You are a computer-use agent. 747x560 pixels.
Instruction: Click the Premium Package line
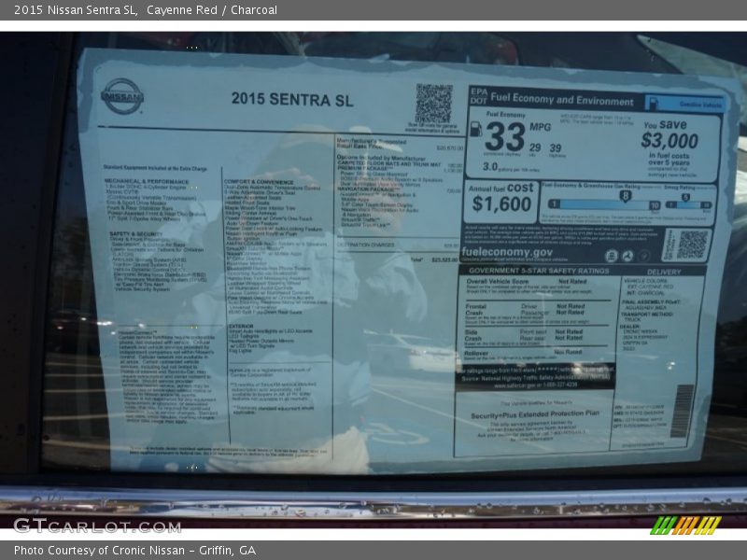[365, 169]
